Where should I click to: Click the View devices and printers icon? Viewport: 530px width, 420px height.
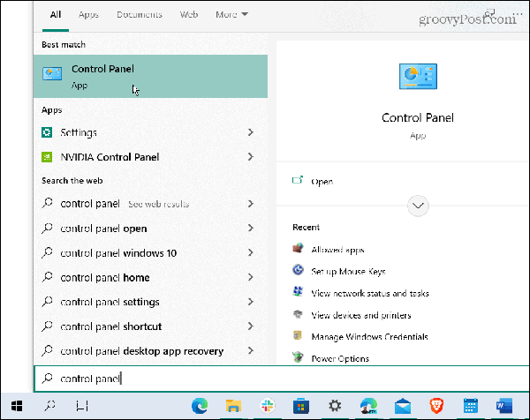[298, 314]
